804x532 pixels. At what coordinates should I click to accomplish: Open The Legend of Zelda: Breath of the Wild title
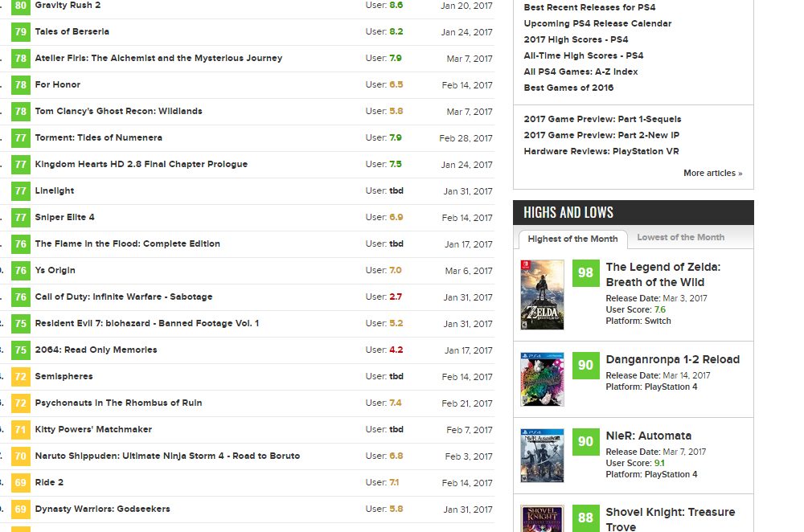point(663,275)
